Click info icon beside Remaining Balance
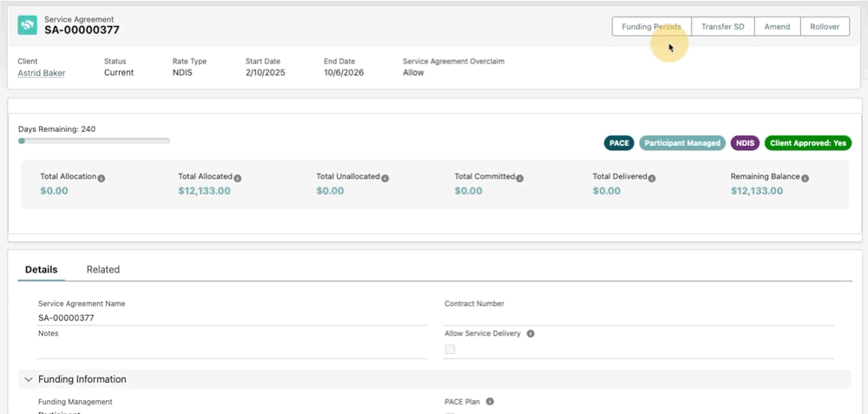The width and height of the screenshot is (868, 414). point(805,178)
